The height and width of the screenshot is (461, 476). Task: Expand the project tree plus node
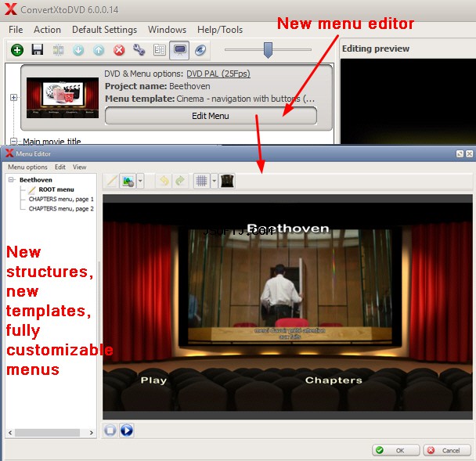[x=13, y=97]
